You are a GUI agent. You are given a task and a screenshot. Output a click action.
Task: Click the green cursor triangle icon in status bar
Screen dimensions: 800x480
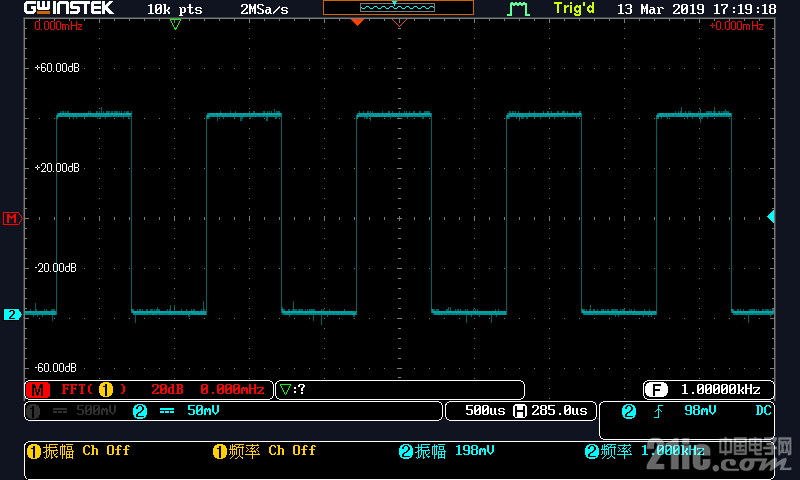(x=286, y=390)
